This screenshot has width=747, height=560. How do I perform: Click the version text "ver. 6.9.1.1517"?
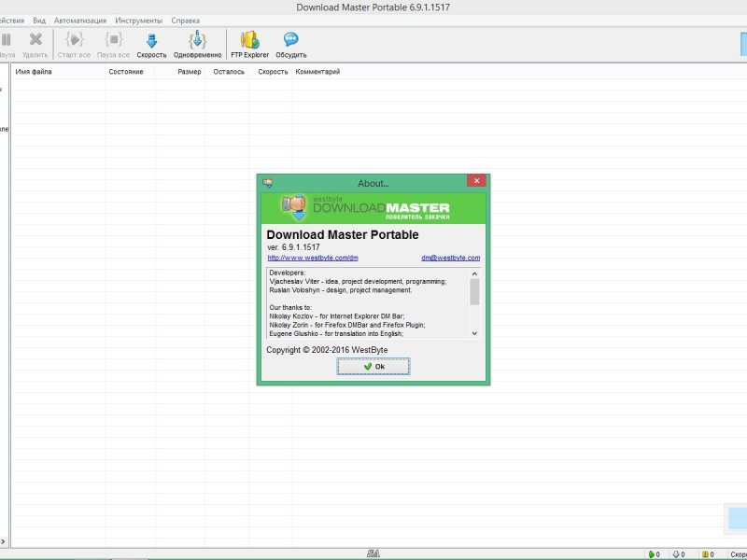click(x=293, y=247)
